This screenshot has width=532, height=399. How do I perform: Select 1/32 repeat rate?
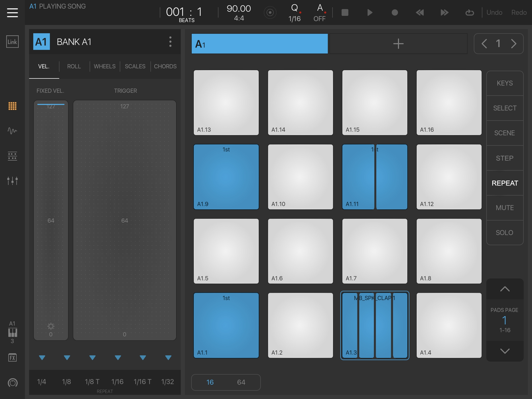coord(168,382)
